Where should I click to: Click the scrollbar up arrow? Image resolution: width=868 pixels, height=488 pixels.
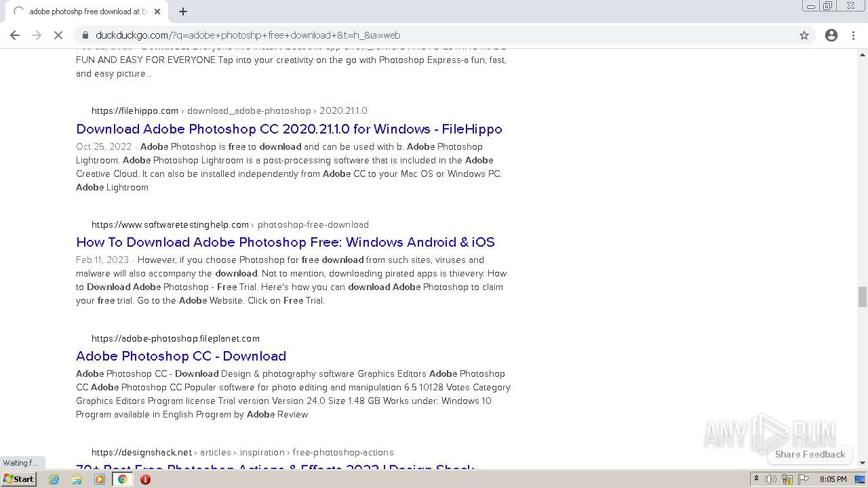point(863,54)
